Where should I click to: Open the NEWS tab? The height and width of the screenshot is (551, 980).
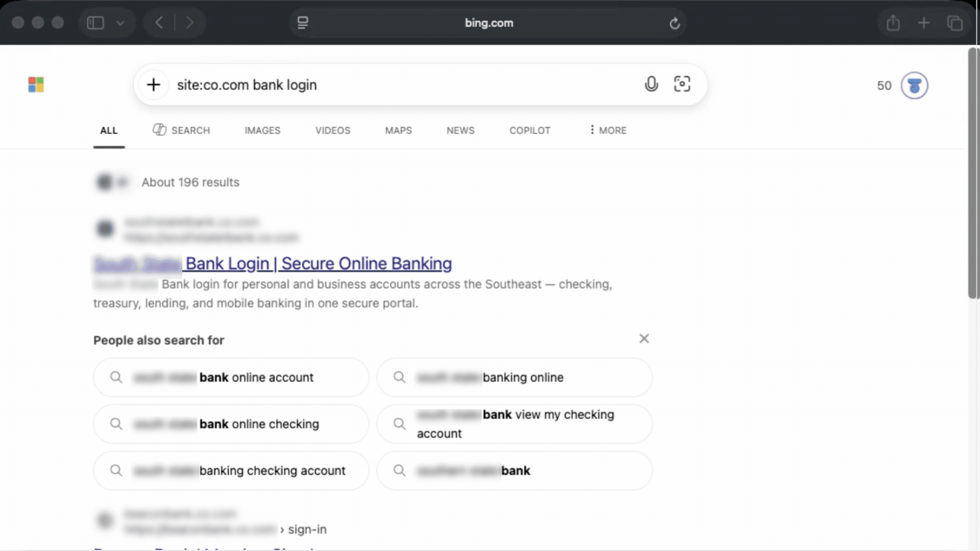[x=460, y=131]
